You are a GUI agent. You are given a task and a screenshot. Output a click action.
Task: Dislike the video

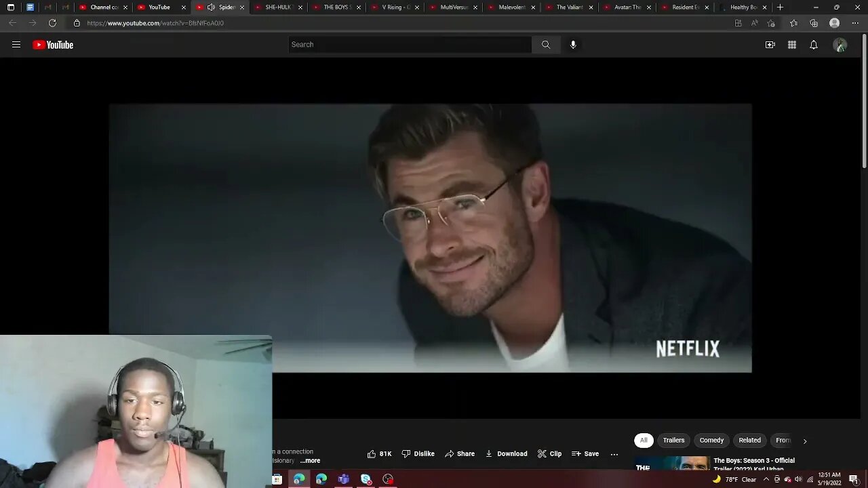pyautogui.click(x=418, y=453)
